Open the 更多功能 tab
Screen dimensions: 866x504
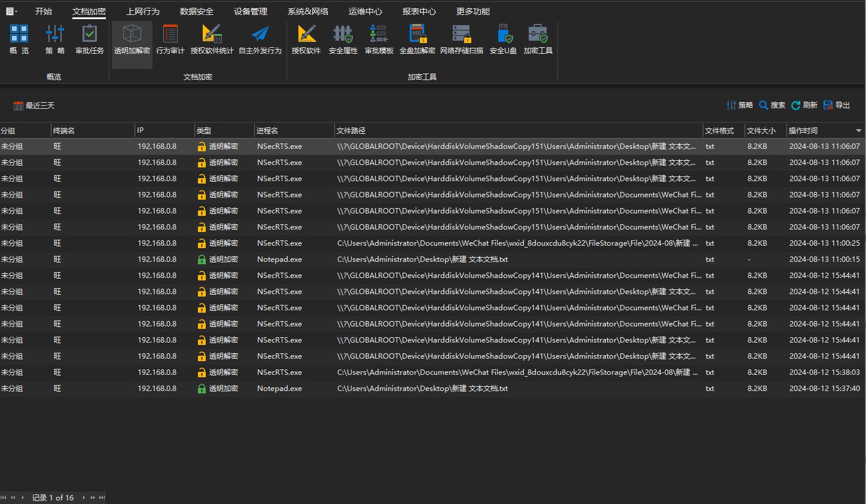pyautogui.click(x=473, y=11)
